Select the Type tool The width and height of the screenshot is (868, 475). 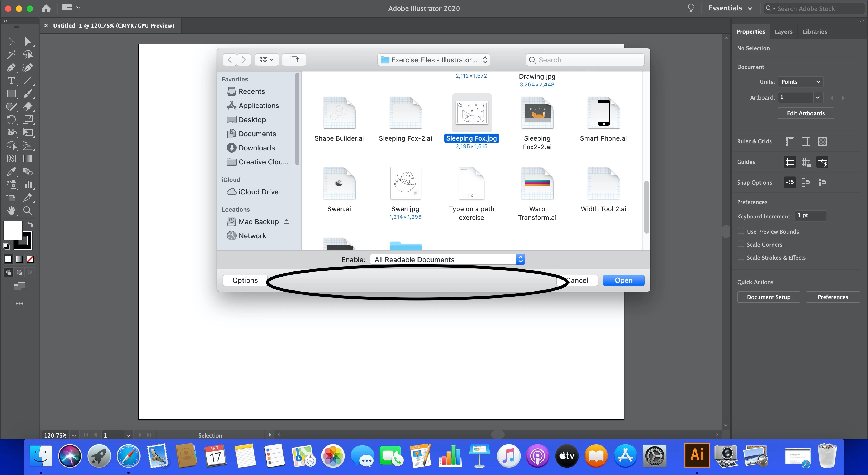coord(11,81)
